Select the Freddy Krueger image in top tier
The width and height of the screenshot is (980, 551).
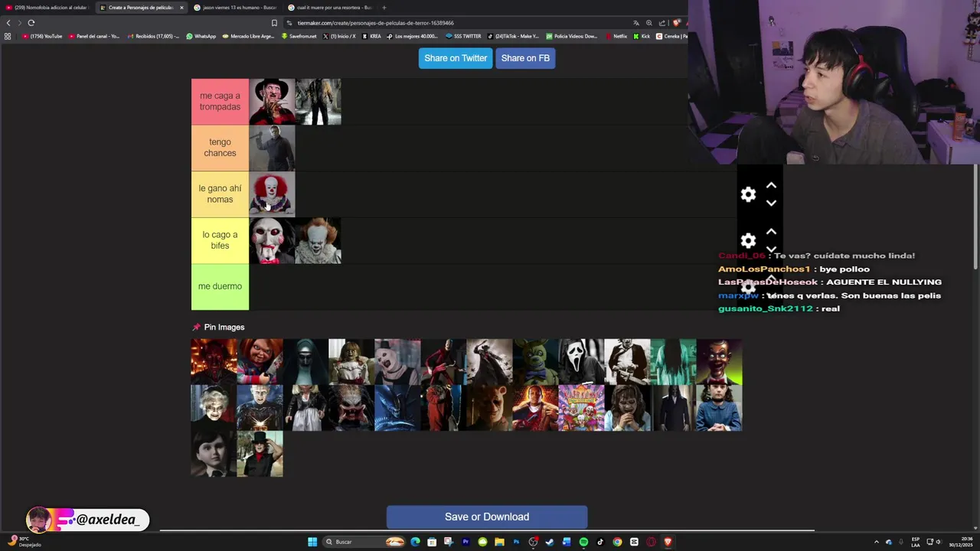click(x=272, y=102)
